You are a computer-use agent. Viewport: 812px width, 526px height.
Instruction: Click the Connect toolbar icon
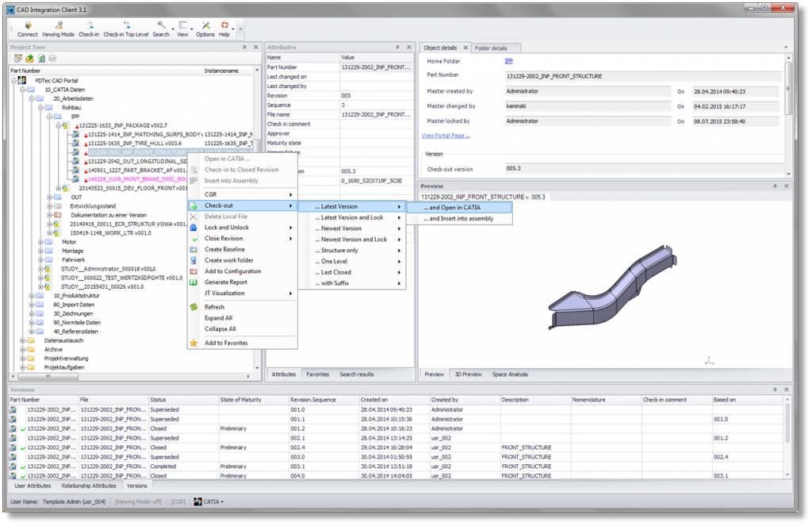pos(27,25)
